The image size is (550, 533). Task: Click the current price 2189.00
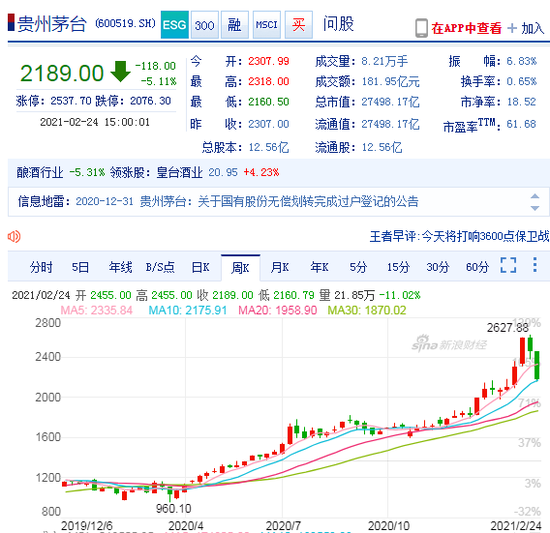[x=62, y=73]
